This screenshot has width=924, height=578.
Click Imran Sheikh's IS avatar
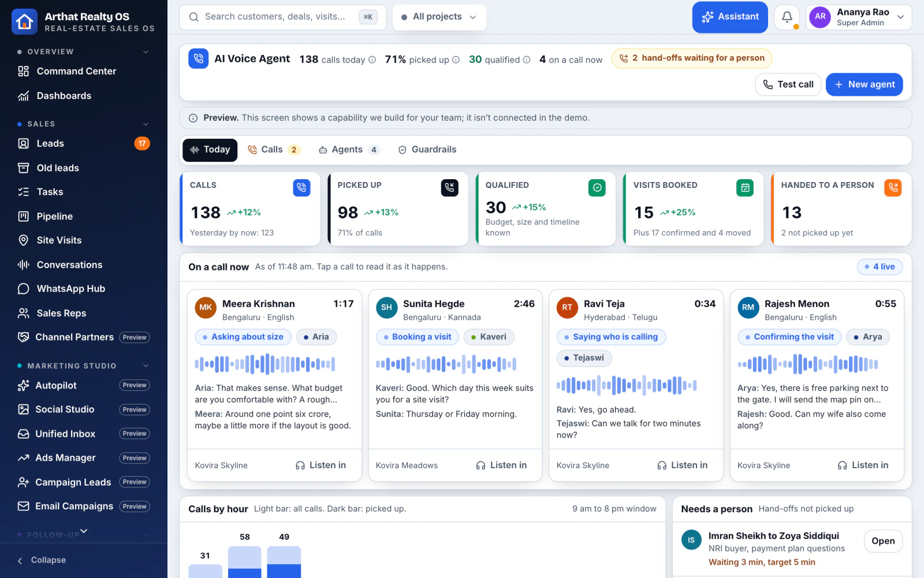coord(691,540)
